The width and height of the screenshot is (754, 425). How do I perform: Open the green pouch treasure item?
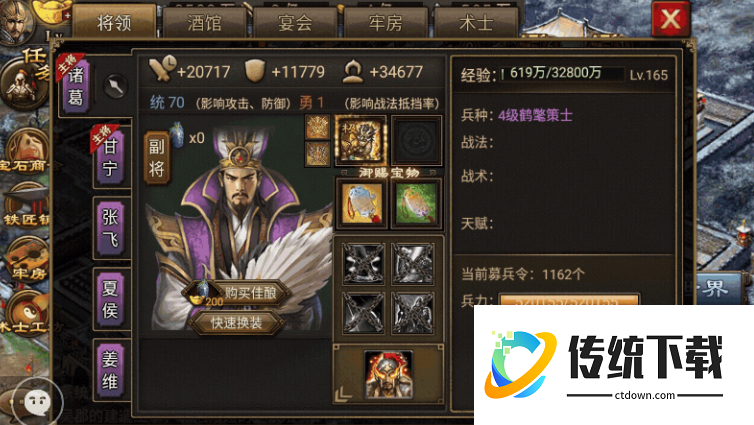[415, 203]
